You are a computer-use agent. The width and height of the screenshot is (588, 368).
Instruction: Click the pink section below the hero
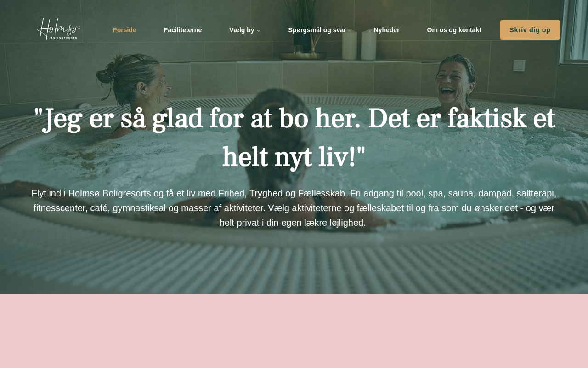(x=294, y=331)
